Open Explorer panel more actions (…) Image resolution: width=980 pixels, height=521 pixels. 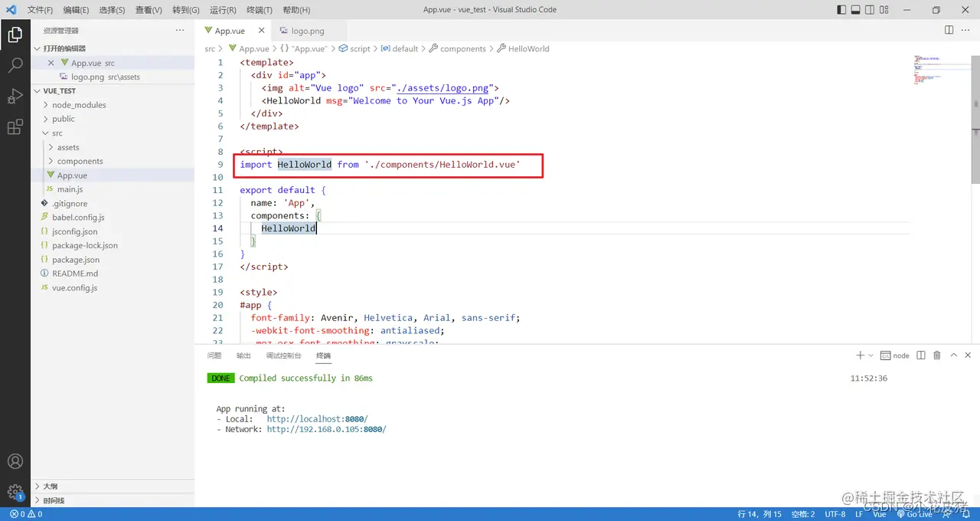(x=180, y=31)
